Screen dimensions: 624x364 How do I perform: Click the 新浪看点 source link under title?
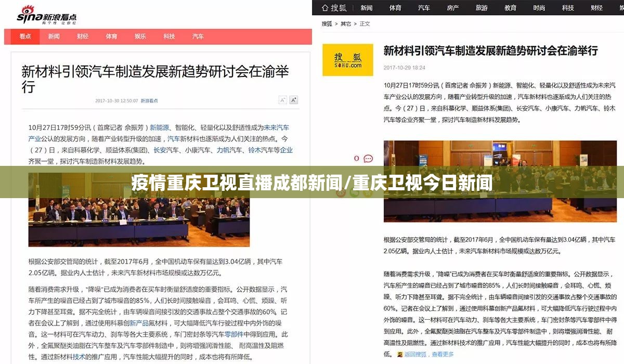point(149,101)
